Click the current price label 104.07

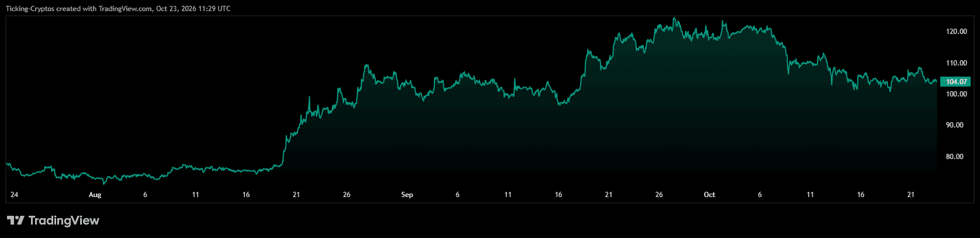[x=955, y=82]
